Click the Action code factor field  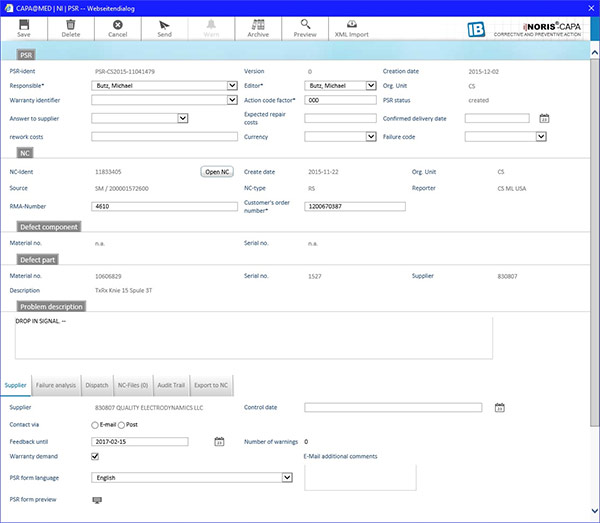(341, 100)
